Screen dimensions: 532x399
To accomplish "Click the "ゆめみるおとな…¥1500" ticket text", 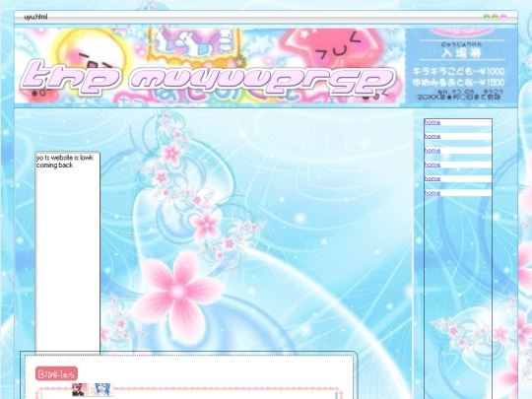I will click(458, 83).
